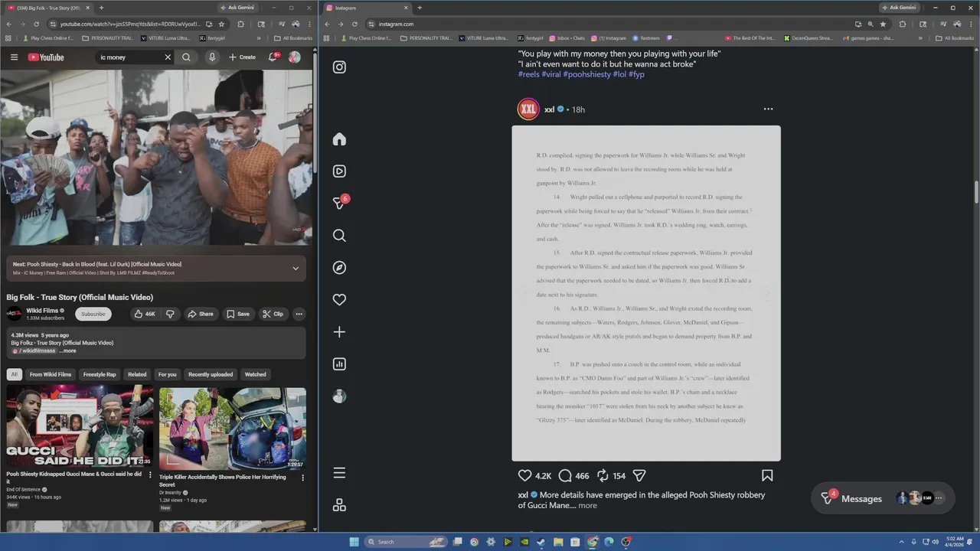The height and width of the screenshot is (551, 980).
Task: Start YouTube voice search with microphone
Action: point(211,57)
